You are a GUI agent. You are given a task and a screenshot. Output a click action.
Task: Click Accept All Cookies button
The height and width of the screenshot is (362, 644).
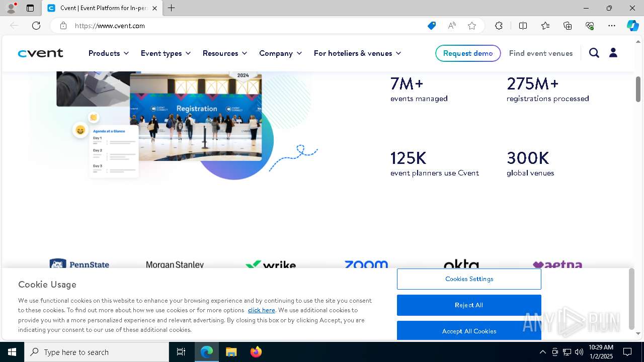(469, 331)
